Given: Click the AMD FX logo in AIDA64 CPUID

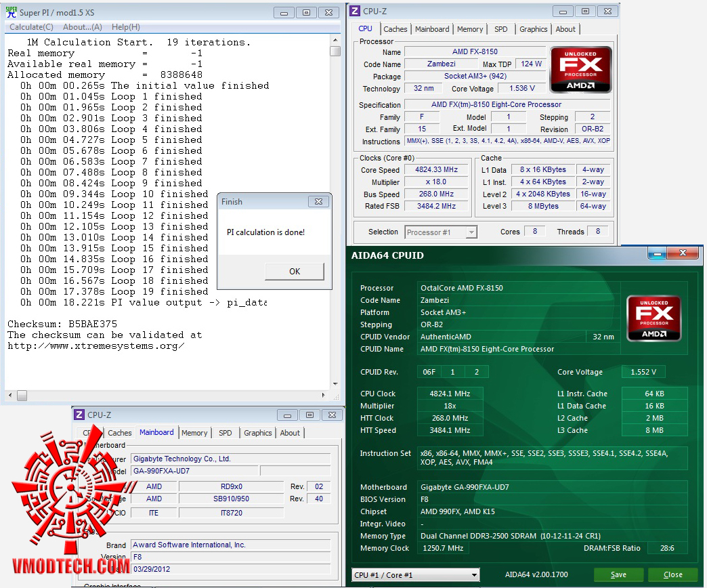Looking at the screenshot, I should click(x=654, y=318).
